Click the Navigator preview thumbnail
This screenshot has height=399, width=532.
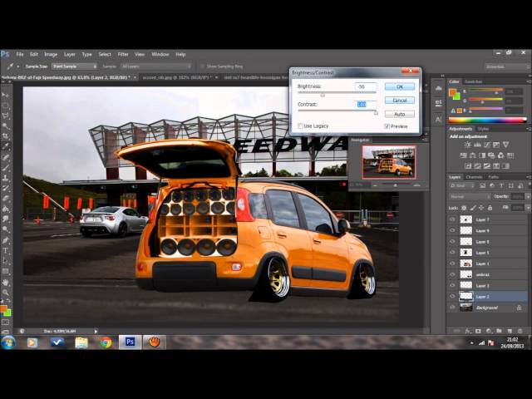(389, 162)
